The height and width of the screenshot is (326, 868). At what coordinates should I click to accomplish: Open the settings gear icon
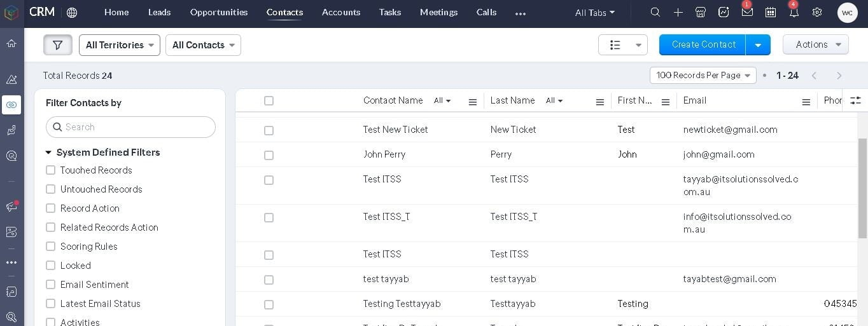click(817, 12)
